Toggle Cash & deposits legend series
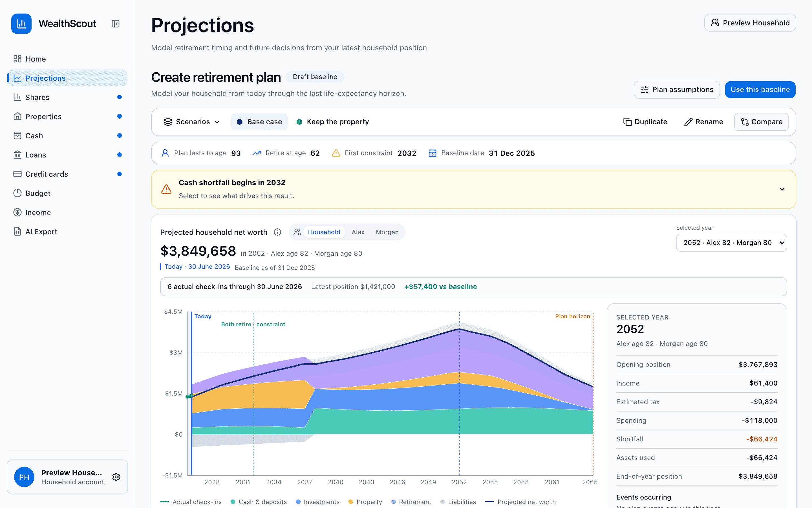Image resolution: width=812 pixels, height=508 pixels. click(x=259, y=502)
